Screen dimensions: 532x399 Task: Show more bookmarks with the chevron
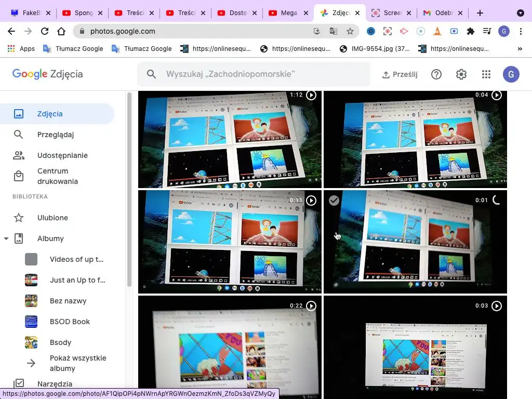pyautogui.click(x=520, y=49)
